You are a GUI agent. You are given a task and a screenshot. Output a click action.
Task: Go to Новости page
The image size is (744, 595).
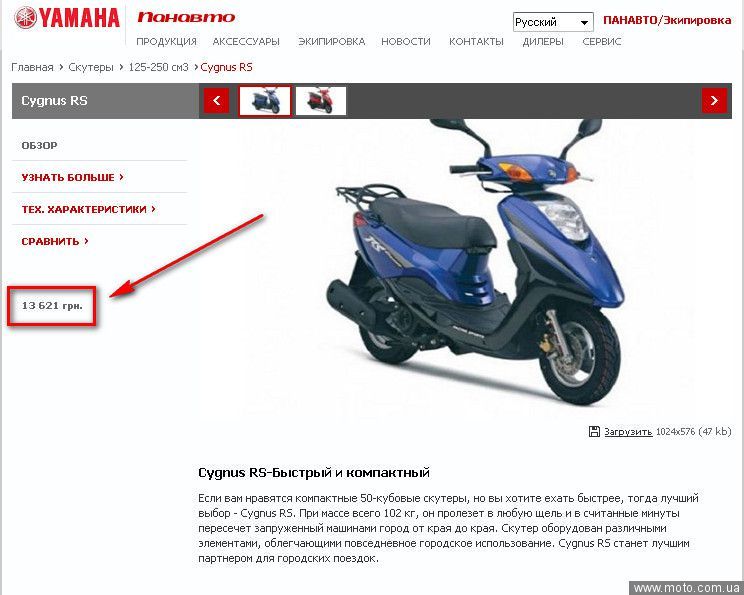[x=406, y=42]
